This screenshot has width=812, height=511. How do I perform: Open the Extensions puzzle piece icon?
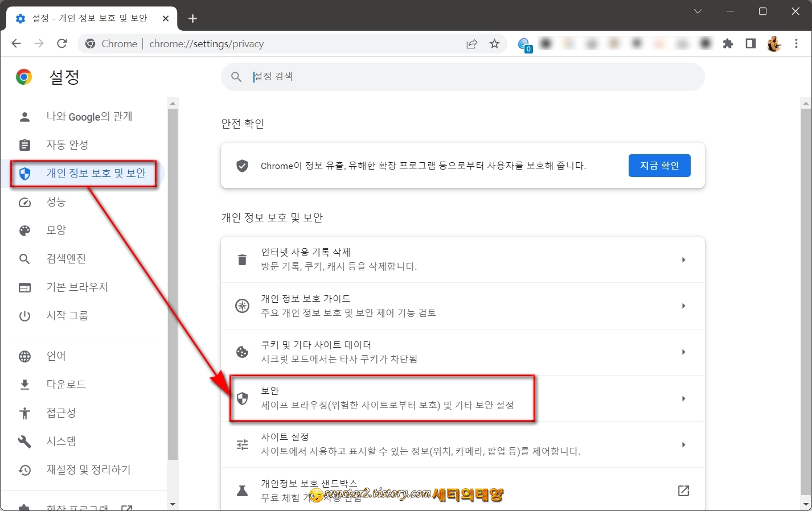coord(728,43)
